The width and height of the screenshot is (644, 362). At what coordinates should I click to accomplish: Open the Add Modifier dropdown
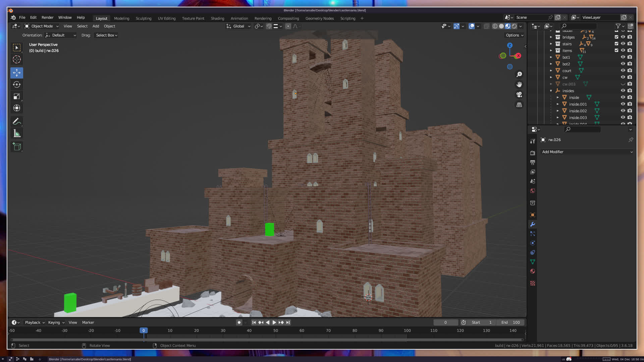tap(587, 152)
